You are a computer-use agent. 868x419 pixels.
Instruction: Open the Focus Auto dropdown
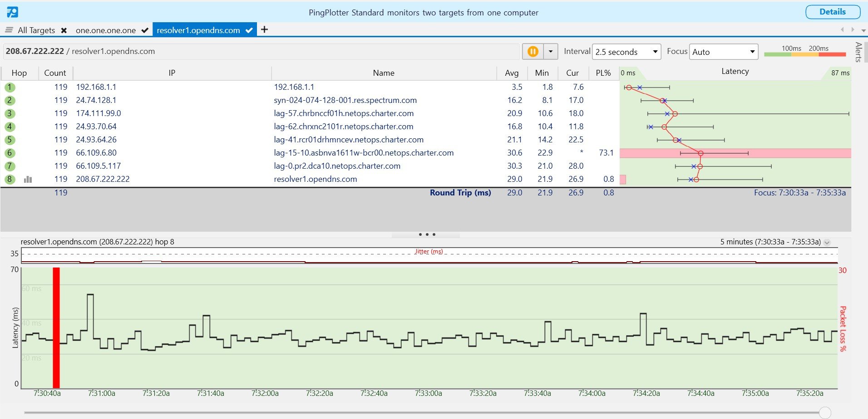724,52
